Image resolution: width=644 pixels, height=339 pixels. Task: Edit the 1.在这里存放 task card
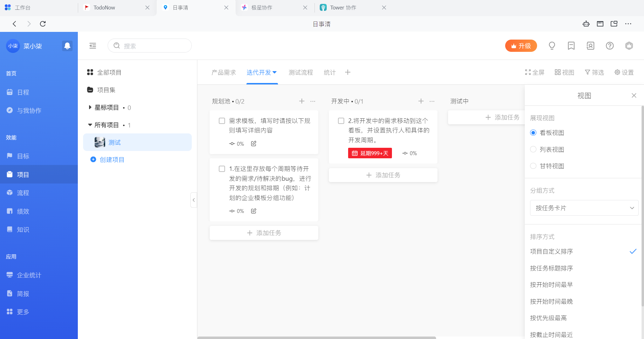(x=253, y=211)
